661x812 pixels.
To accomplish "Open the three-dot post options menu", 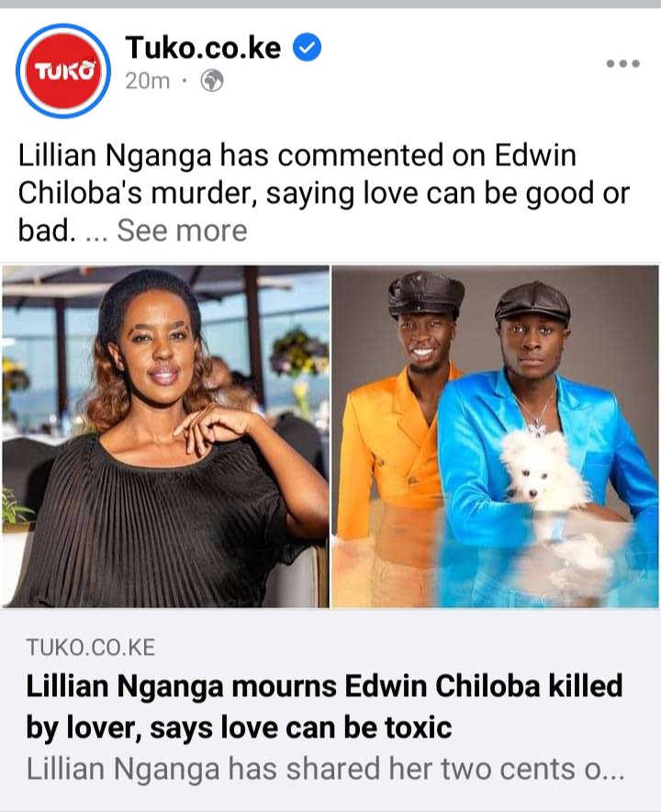I will coord(623,63).
